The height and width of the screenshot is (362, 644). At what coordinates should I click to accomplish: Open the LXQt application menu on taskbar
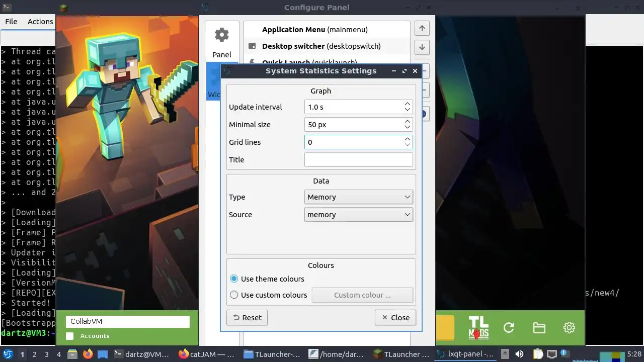pyautogui.click(x=8, y=354)
